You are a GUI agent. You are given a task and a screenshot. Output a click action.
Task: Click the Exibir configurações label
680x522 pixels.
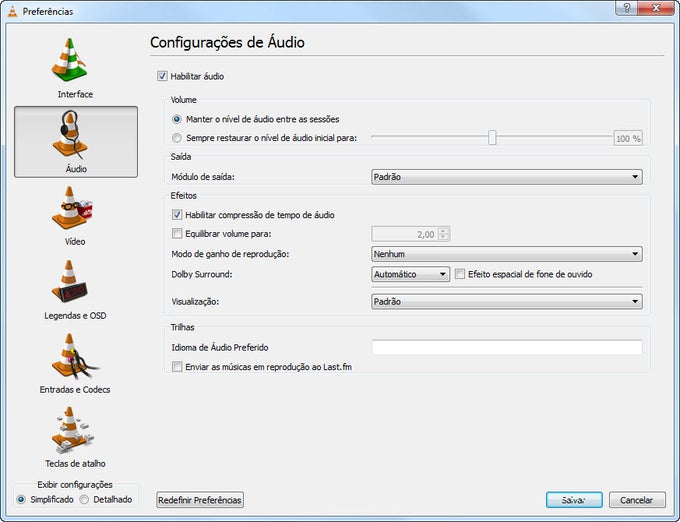[75, 485]
